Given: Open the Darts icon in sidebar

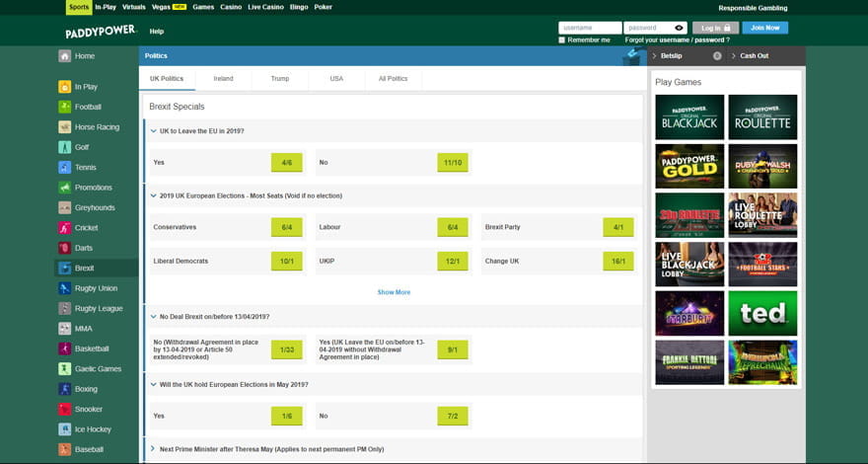Looking at the screenshot, I should (x=65, y=248).
